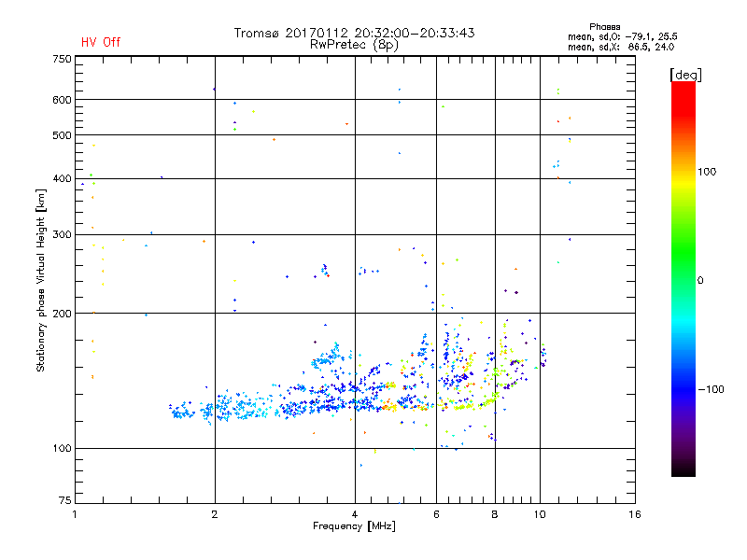Click the '100' colorbar tick label
The height and width of the screenshot is (560, 747).
(707, 172)
